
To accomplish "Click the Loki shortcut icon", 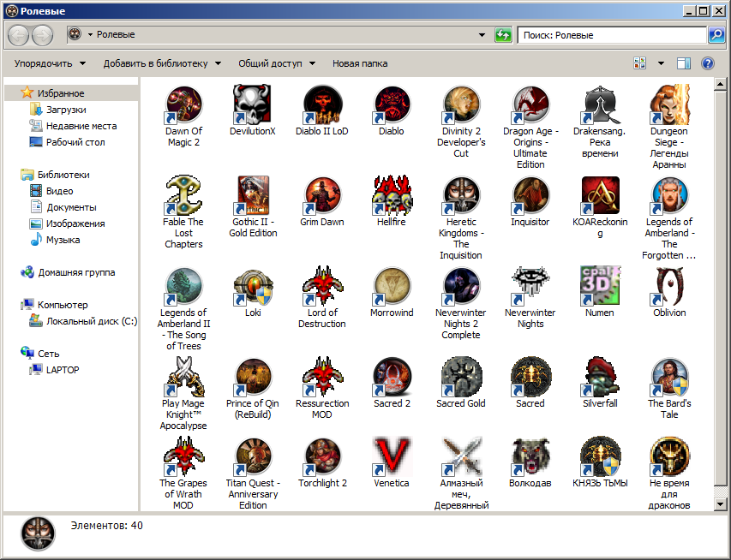I will [x=252, y=286].
